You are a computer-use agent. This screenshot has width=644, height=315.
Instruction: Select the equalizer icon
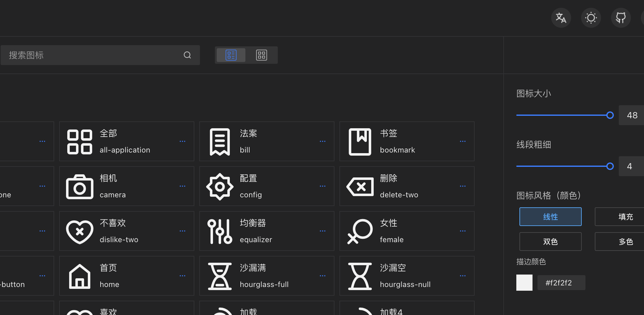point(220,232)
